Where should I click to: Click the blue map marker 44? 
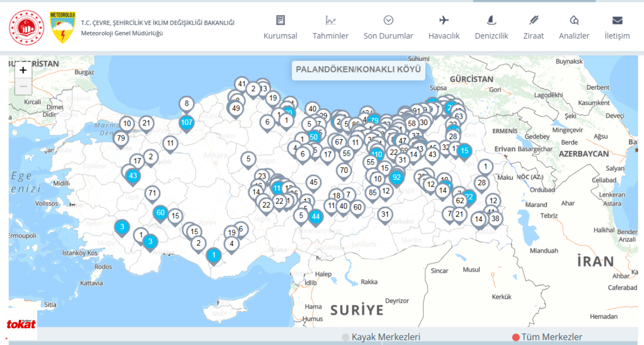(x=315, y=217)
